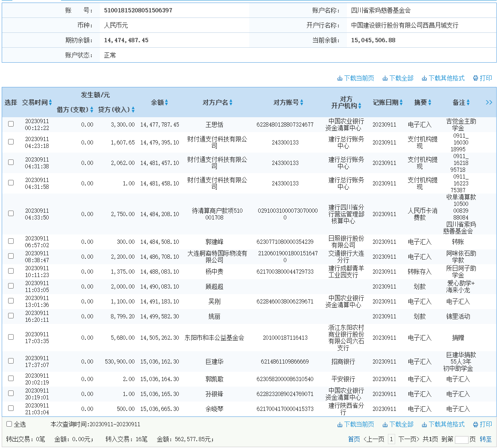This screenshot has width=498, height=448.
Task: Select 巨建华 530,900.00 row checkbox
Action: coord(11,361)
